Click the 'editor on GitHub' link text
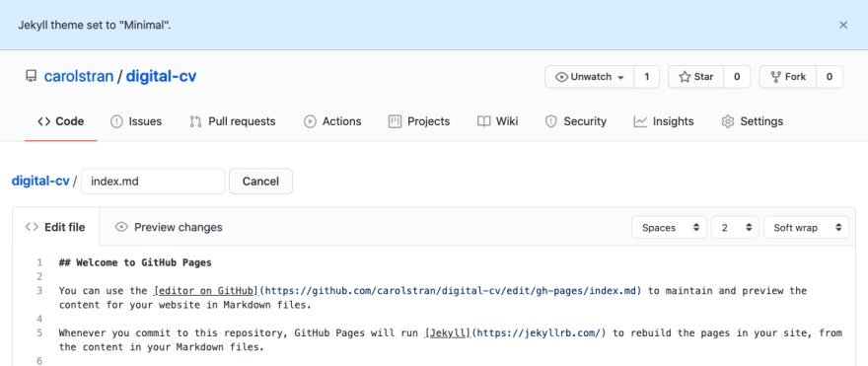Image resolution: width=868 pixels, height=366 pixels. tap(206, 291)
